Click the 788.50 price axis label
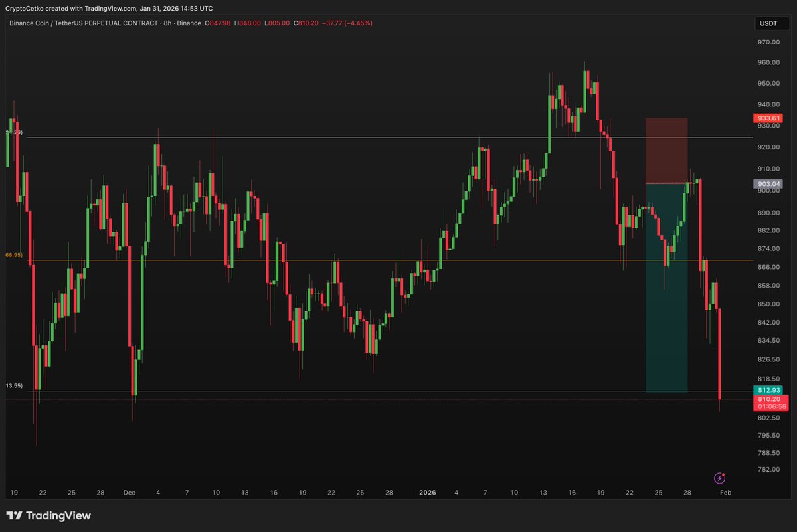 tap(768, 452)
